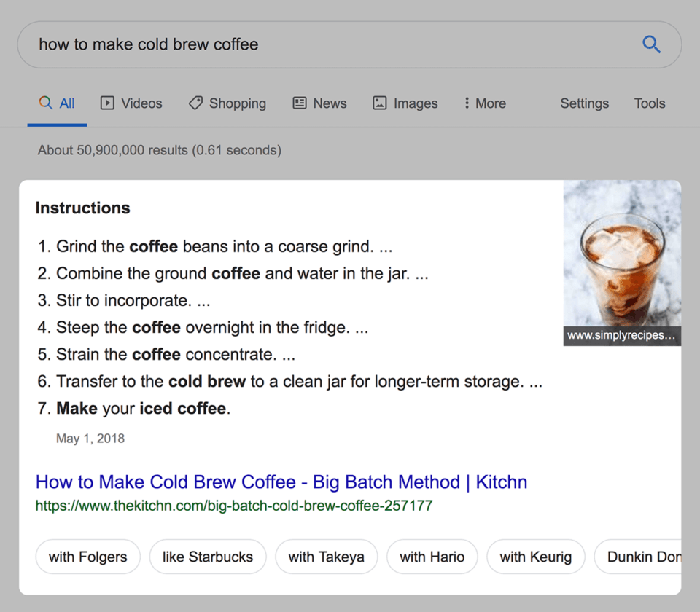Open the search Tools menu

coord(649,103)
